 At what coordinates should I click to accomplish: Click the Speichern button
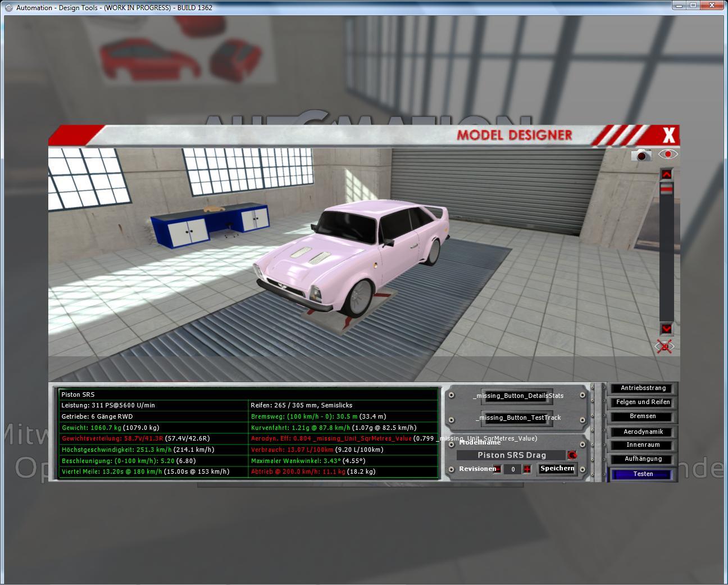[557, 469]
